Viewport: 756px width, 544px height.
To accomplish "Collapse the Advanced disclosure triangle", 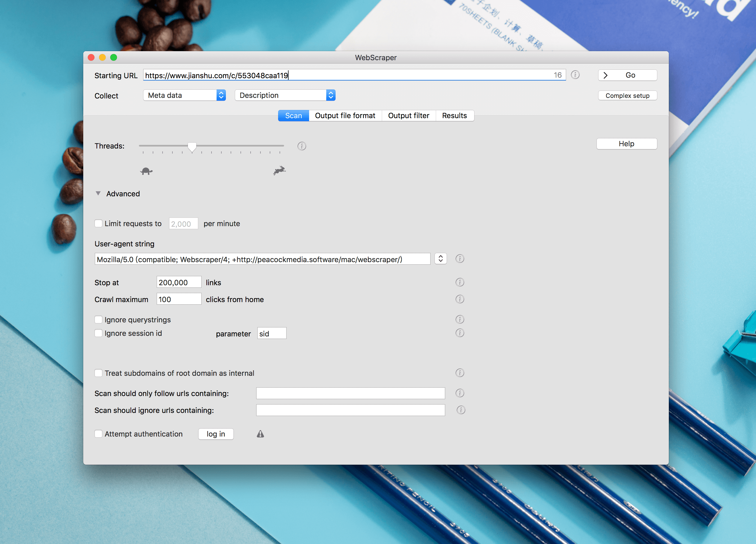I will 98,193.
